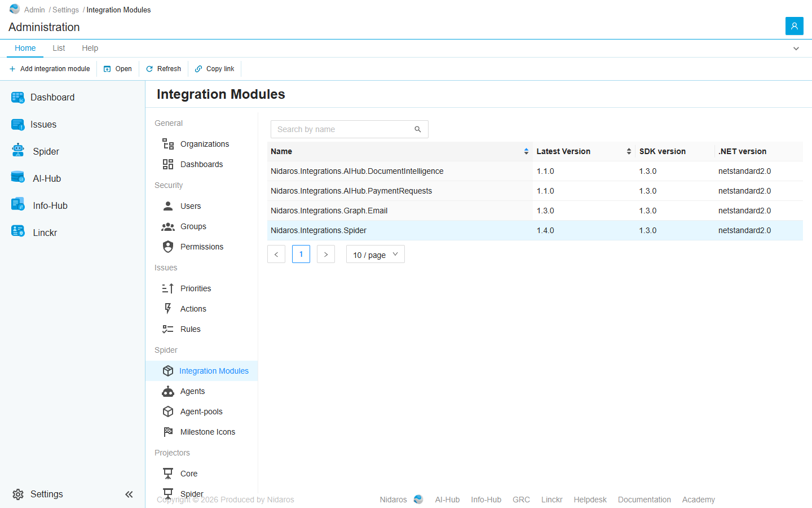
Task: Click the Issues sidebar icon
Action: click(18, 125)
